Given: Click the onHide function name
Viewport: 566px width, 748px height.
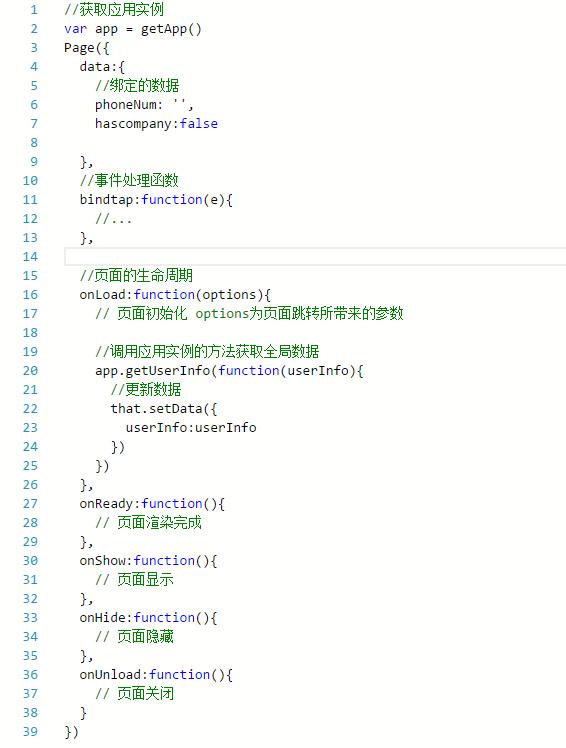Looking at the screenshot, I should pyautogui.click(x=102, y=617).
